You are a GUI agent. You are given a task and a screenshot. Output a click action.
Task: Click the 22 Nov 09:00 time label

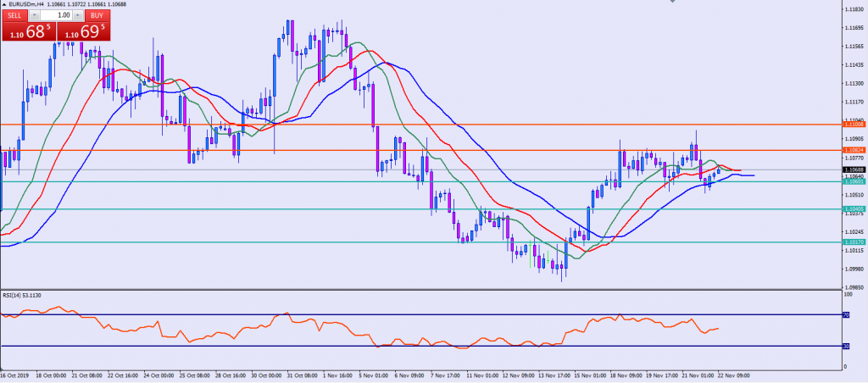[733, 373]
